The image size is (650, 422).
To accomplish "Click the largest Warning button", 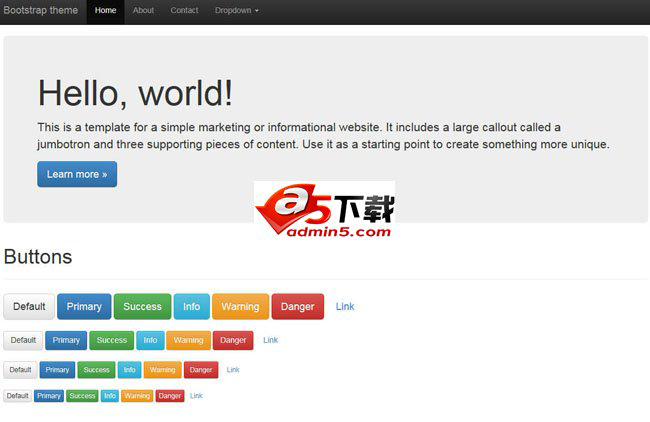I will pyautogui.click(x=240, y=307).
